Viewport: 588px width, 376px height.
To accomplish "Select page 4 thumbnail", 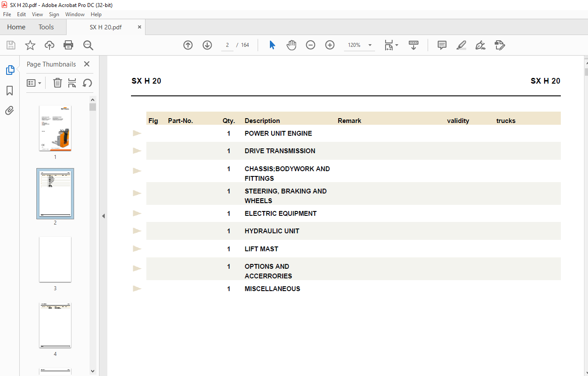I will (x=55, y=325).
